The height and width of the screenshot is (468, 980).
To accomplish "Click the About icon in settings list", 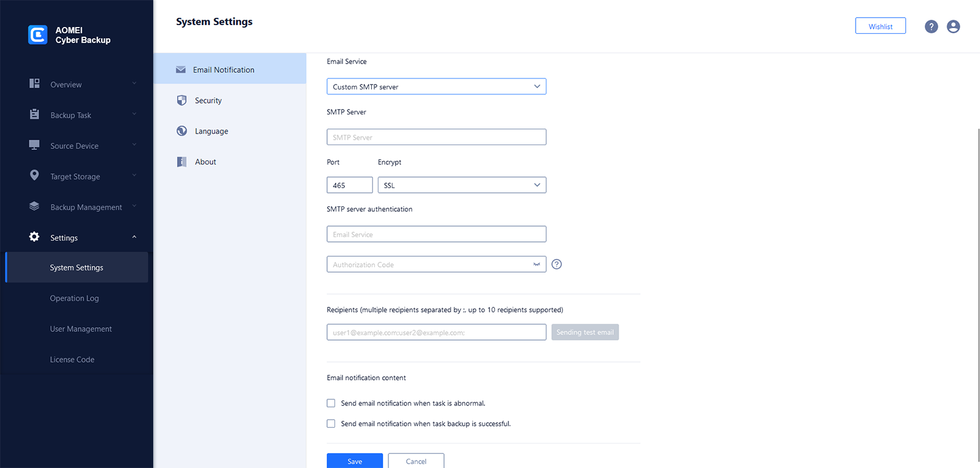I will click(x=182, y=162).
